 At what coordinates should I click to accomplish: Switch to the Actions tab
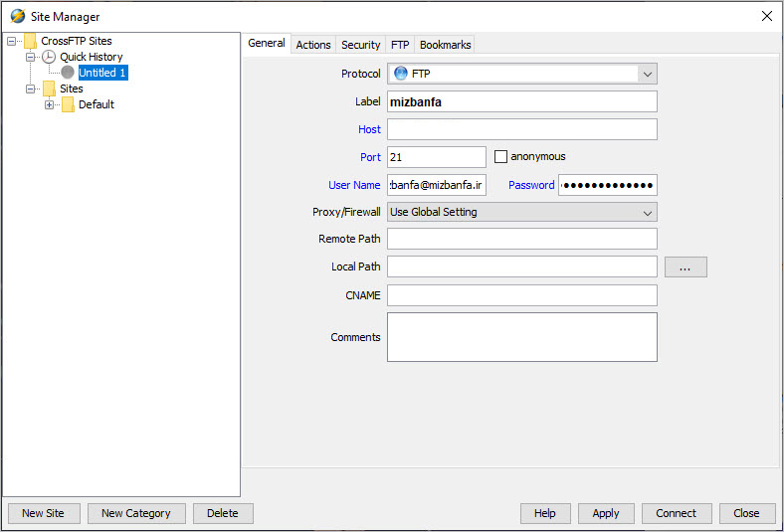point(313,45)
